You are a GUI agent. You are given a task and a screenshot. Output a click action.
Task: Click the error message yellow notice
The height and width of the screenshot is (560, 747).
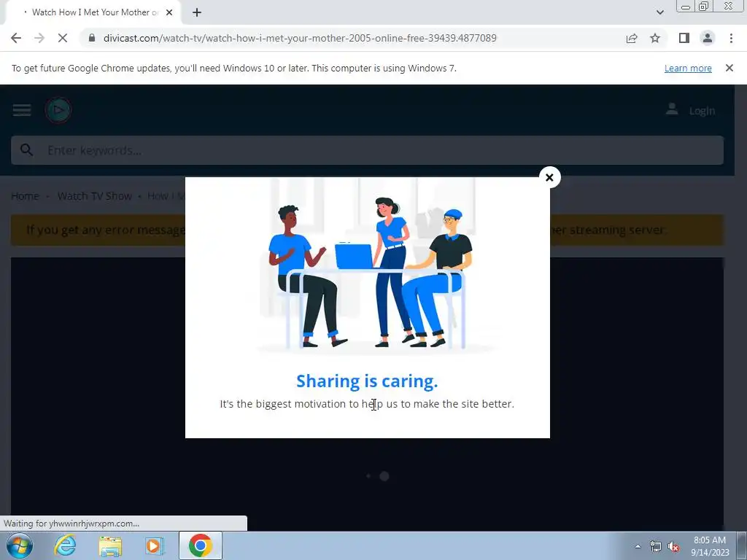[x=368, y=230]
